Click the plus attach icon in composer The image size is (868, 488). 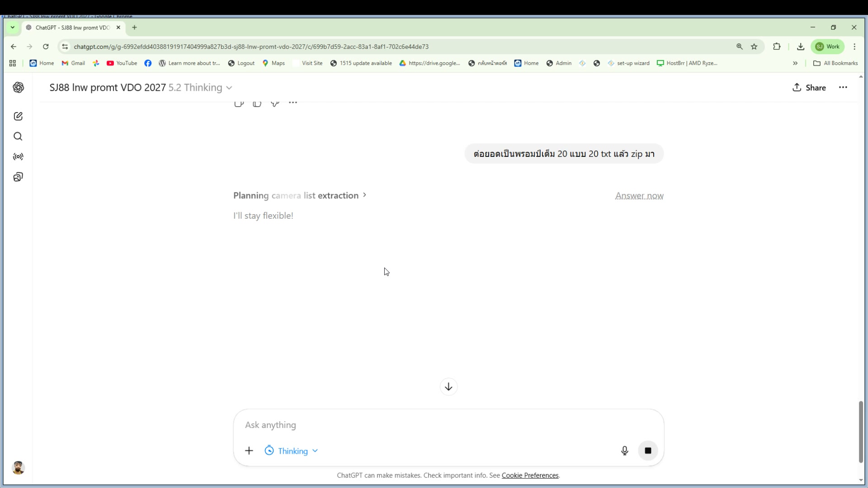249,450
